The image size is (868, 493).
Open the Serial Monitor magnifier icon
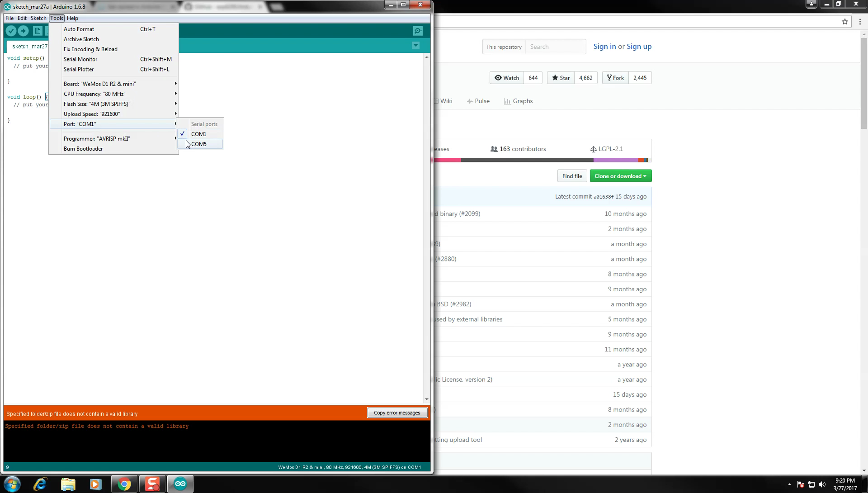pyautogui.click(x=417, y=31)
